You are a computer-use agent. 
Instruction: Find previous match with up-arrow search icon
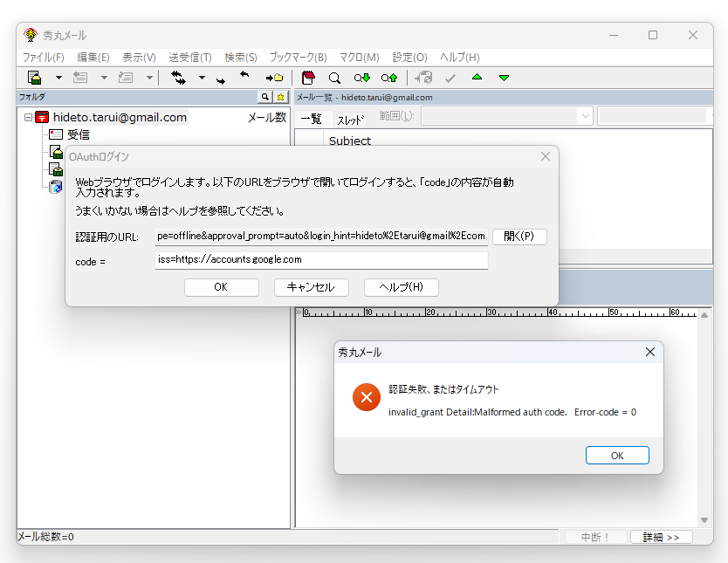coord(388,78)
